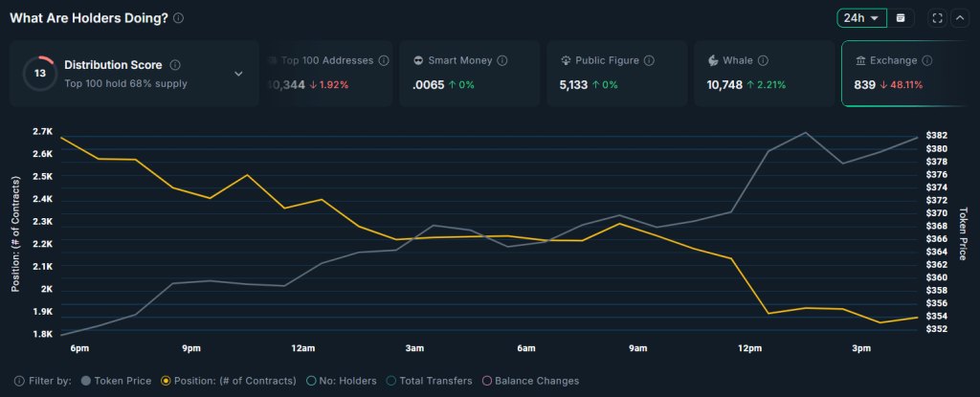Viewport: 980px width, 397px height.
Task: Select the Exchange holder card
Action: [911, 73]
